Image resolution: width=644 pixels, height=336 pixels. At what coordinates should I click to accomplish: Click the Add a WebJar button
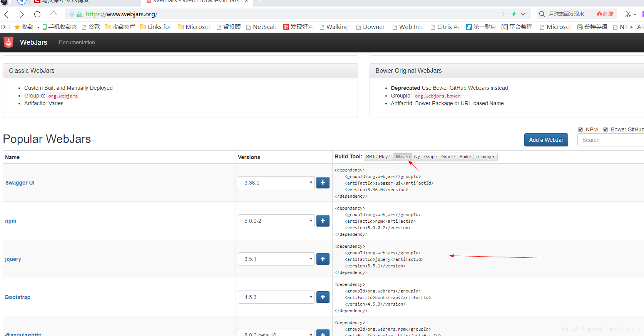pos(546,140)
